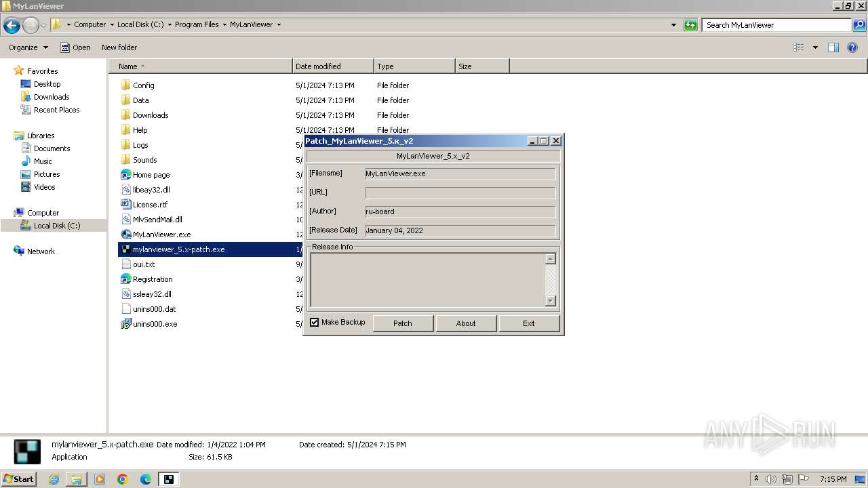Select the Data folder icon
Screen dimensions: 868x488
(x=125, y=100)
